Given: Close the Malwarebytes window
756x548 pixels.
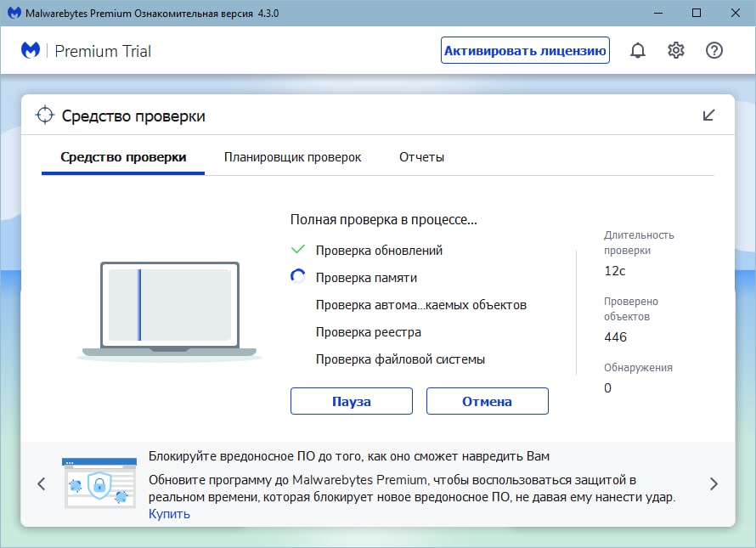Looking at the screenshot, I should click(736, 13).
